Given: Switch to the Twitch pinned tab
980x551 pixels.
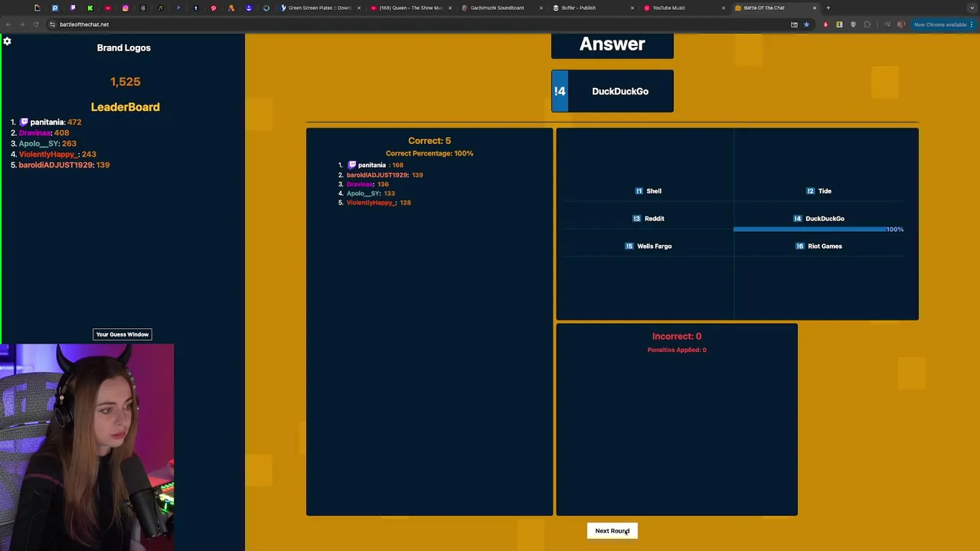Looking at the screenshot, I should coord(73,8).
